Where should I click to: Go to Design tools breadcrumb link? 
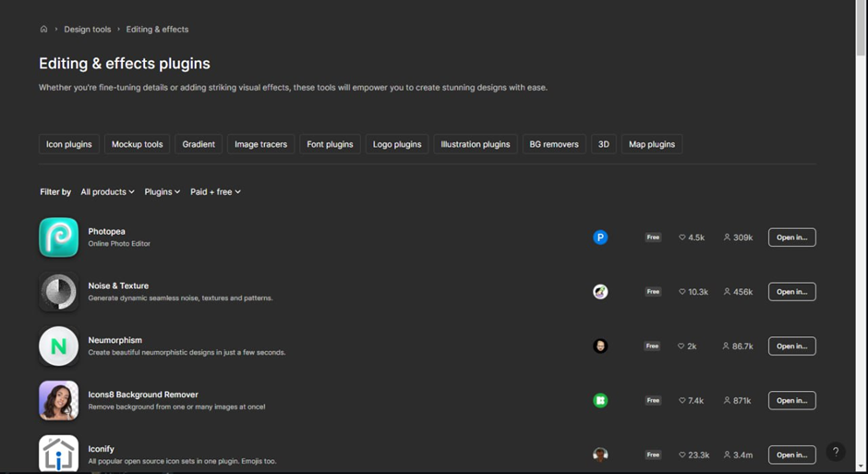(x=88, y=30)
